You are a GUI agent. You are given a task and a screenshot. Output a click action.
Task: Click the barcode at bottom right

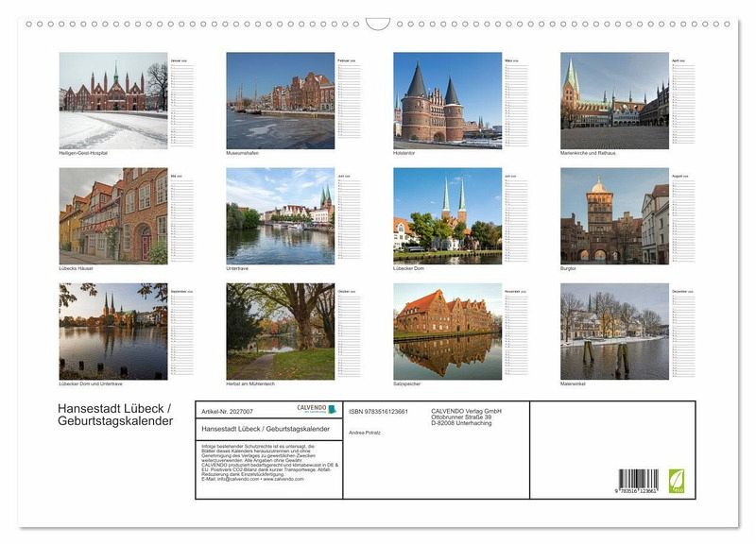point(638,481)
